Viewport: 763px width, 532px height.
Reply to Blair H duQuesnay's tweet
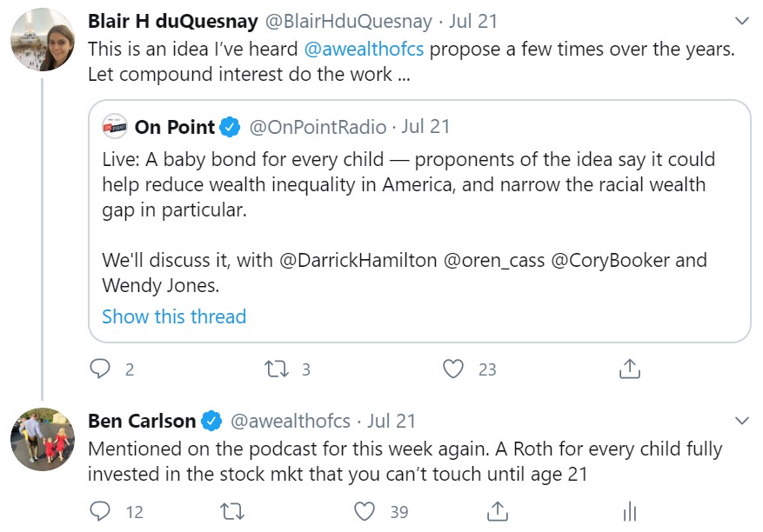tap(100, 369)
